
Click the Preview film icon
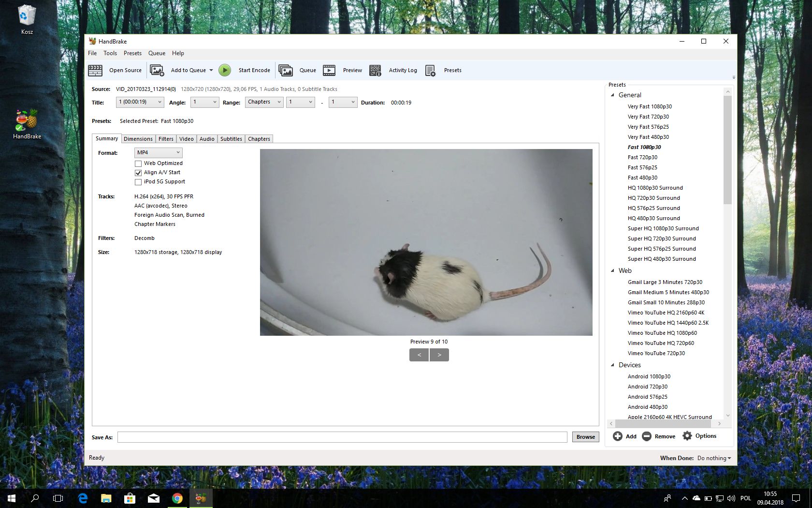pos(329,71)
